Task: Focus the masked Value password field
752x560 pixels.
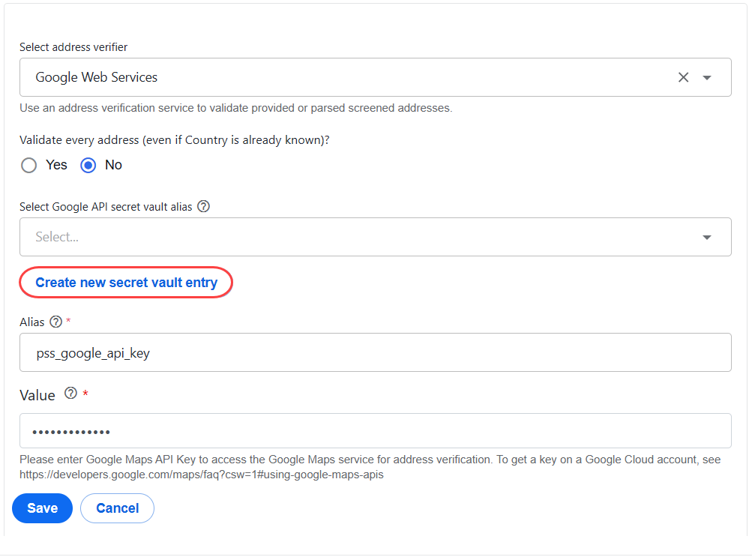Action: click(375, 430)
